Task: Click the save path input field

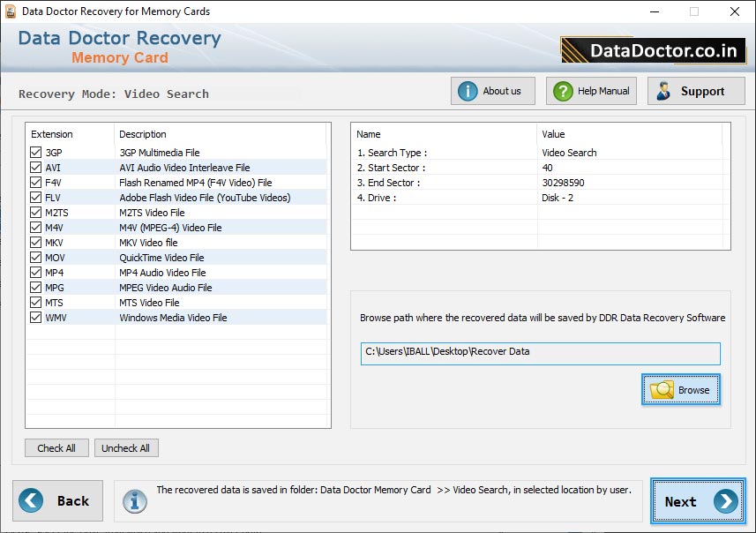Action: click(x=540, y=353)
